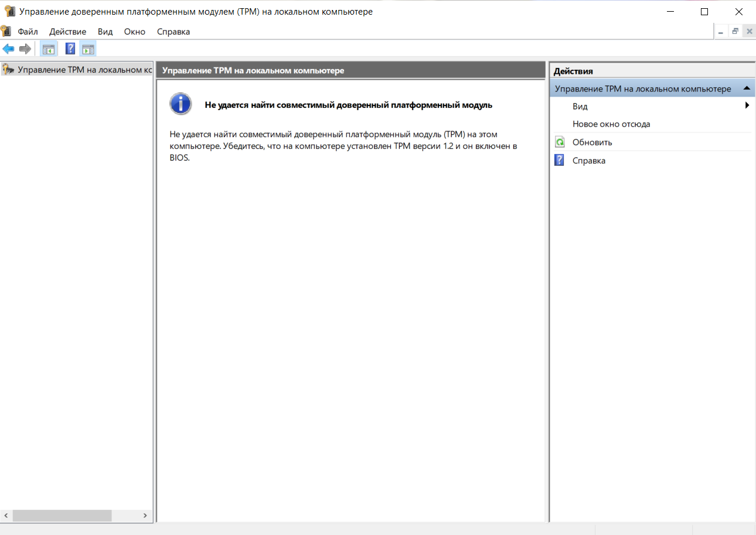Click the description paragraph mentioning BIOS
This screenshot has height=535, width=756.
tap(343, 146)
